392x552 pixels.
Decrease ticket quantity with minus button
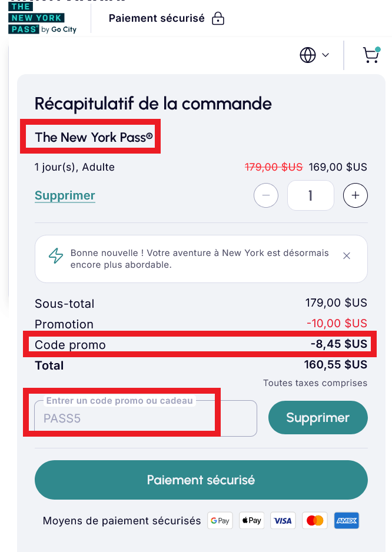[x=265, y=195]
